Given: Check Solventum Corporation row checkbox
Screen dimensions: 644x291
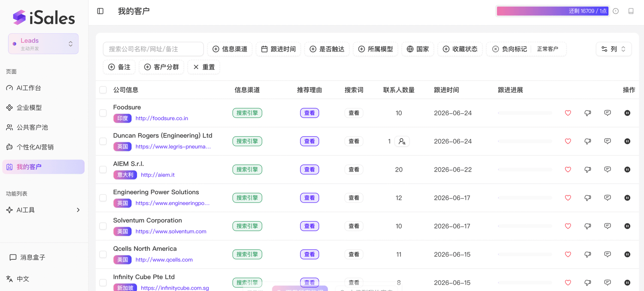Looking at the screenshot, I should click(103, 226).
